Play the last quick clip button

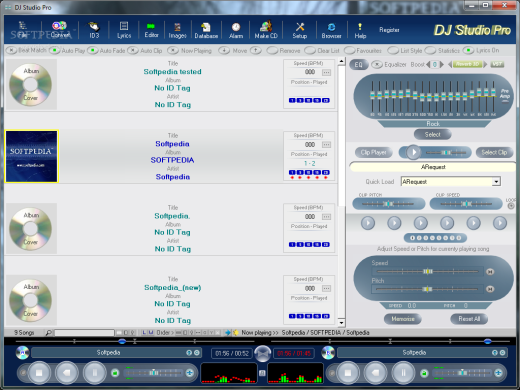(500, 223)
